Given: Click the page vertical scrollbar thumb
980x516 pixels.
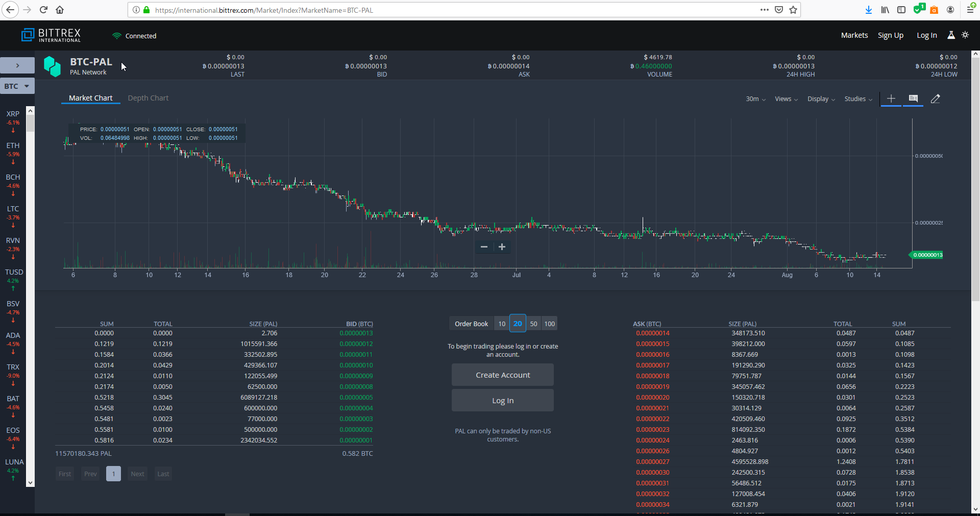Looking at the screenshot, I should coord(975,179).
